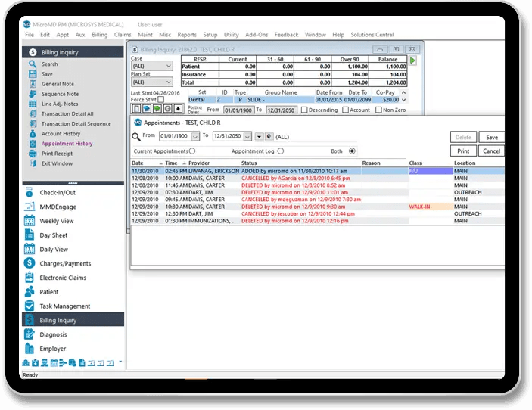532x410 pixels.
Task: Click the green notes icon in Billing Inquiry toolbar
Action: click(x=157, y=108)
